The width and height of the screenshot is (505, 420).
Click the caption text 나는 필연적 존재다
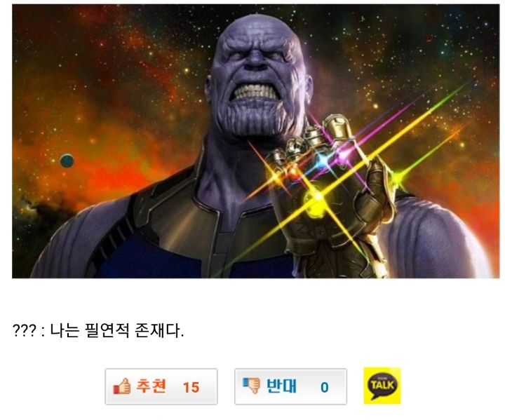click(x=117, y=330)
